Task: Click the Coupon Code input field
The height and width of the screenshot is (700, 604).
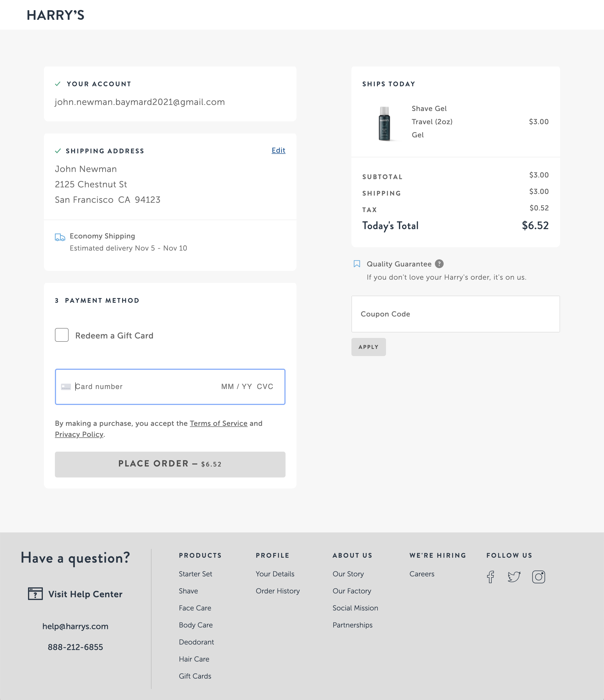Action: pyautogui.click(x=455, y=314)
